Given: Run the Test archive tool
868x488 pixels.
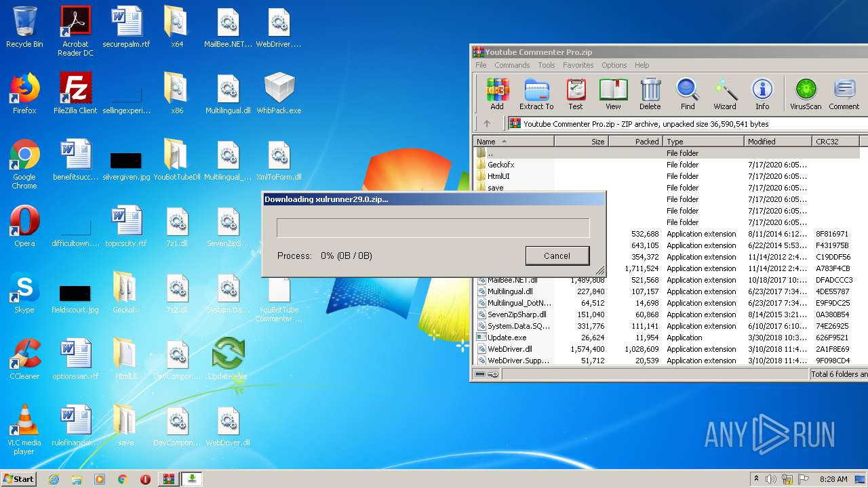Looking at the screenshot, I should [x=576, y=94].
